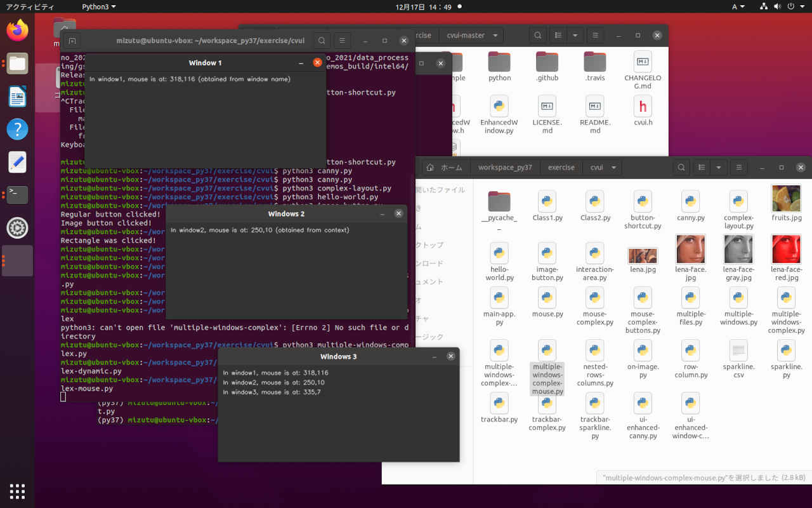Open cvui file manager hamburger menu
Image resolution: width=812 pixels, height=508 pixels.
738,168
